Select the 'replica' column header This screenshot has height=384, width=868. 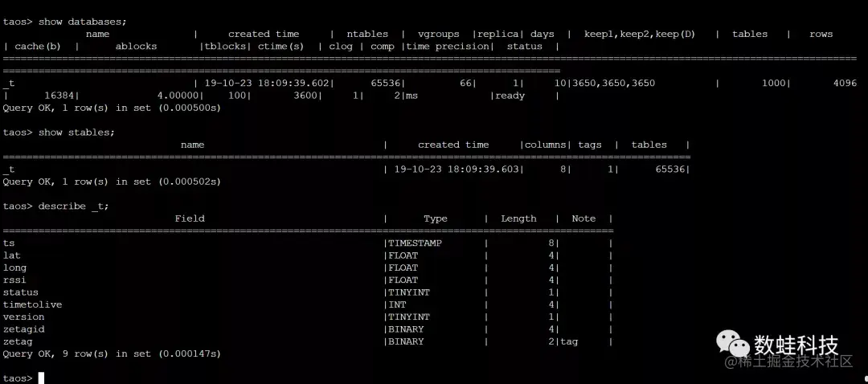(498, 34)
